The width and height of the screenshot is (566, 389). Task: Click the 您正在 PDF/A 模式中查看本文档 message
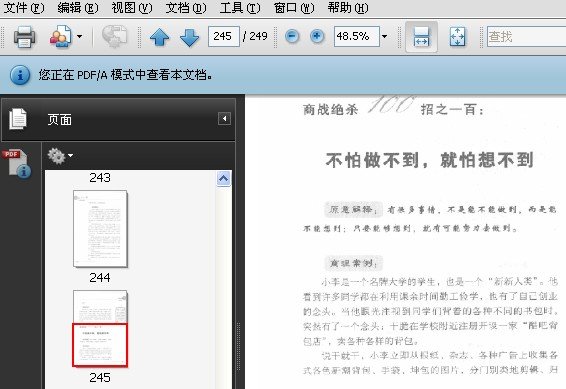[x=125, y=75]
